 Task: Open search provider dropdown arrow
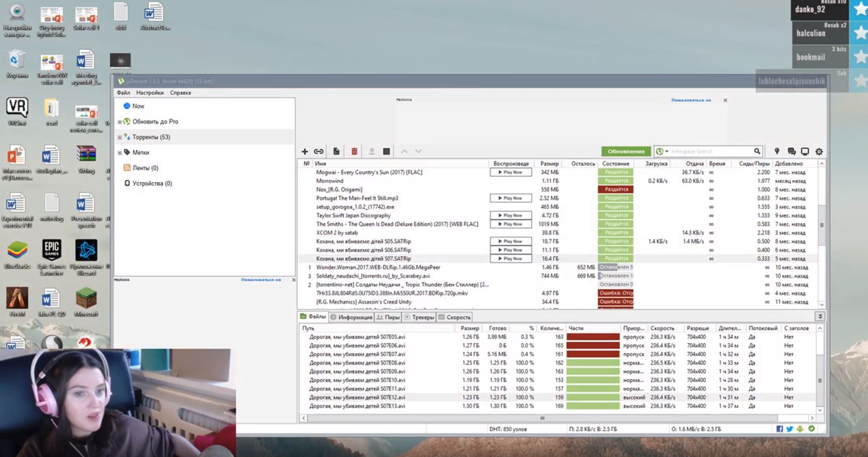click(x=667, y=151)
